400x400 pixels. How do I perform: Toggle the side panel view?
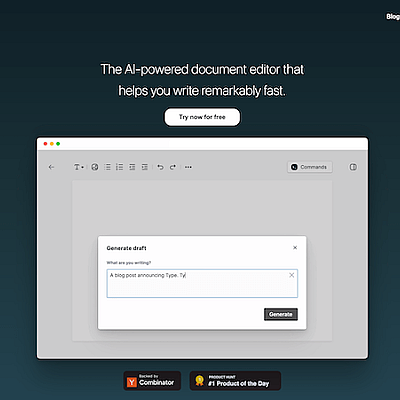[x=353, y=167]
